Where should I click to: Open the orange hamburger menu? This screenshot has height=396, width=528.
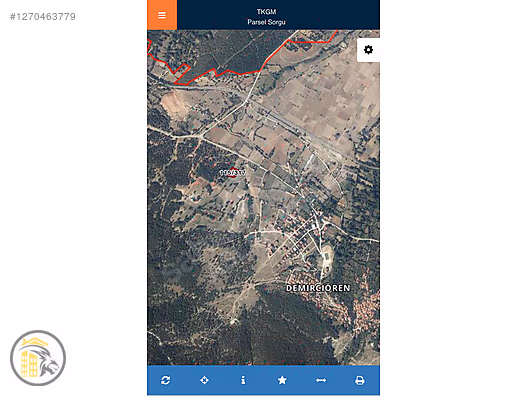[x=162, y=15]
